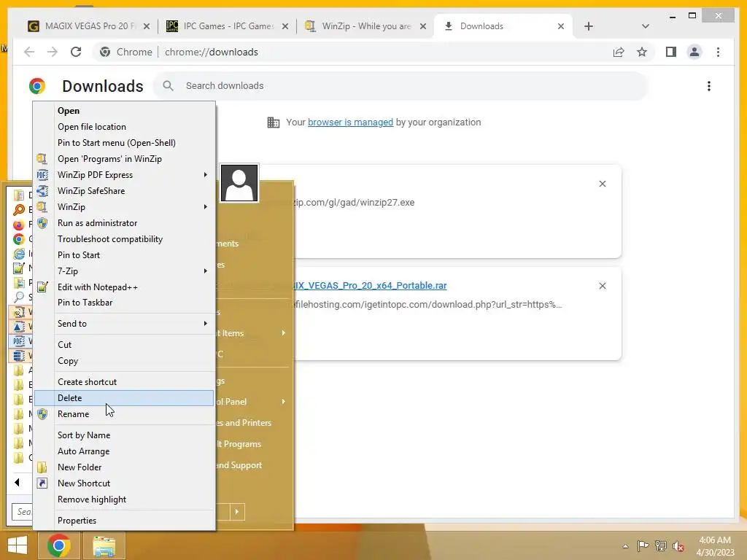This screenshot has width=747, height=560.
Task: Click the muted volume tray icon
Action: 678,545
